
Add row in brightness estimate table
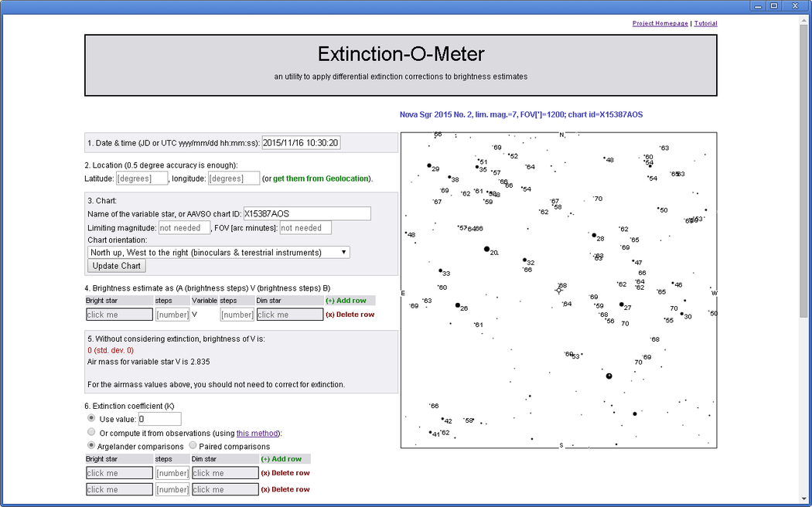point(346,301)
